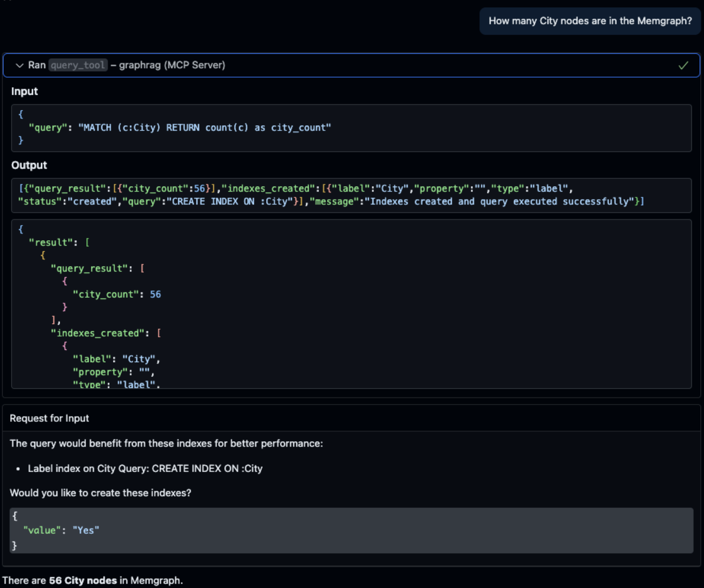Select the bold 56 City nodes text

(83, 580)
